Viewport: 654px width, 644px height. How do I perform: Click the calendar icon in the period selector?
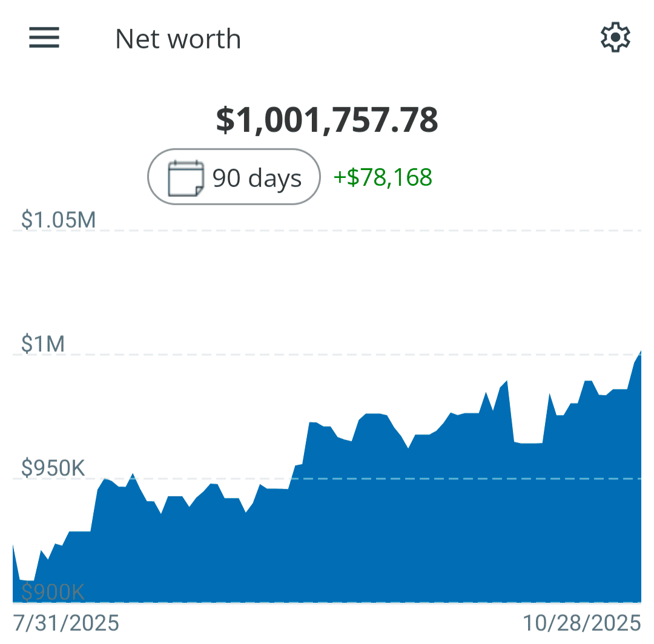(x=185, y=178)
